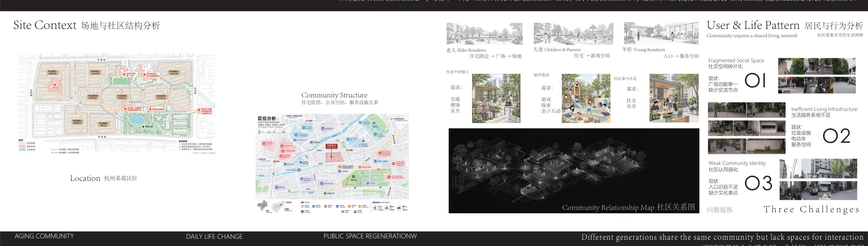
Task: Select the '生活半径缩小' note
Action: tap(457, 72)
